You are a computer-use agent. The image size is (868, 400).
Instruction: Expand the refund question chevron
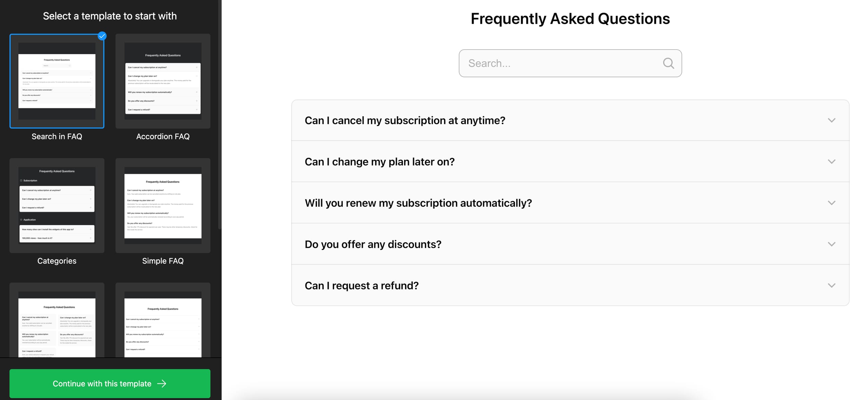pyautogui.click(x=831, y=286)
